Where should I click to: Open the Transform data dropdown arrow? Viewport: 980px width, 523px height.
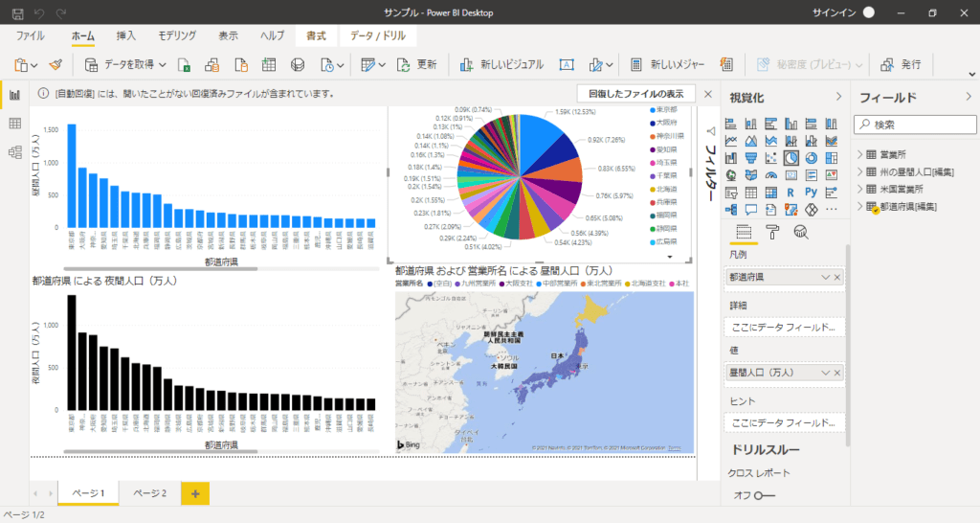(x=382, y=65)
